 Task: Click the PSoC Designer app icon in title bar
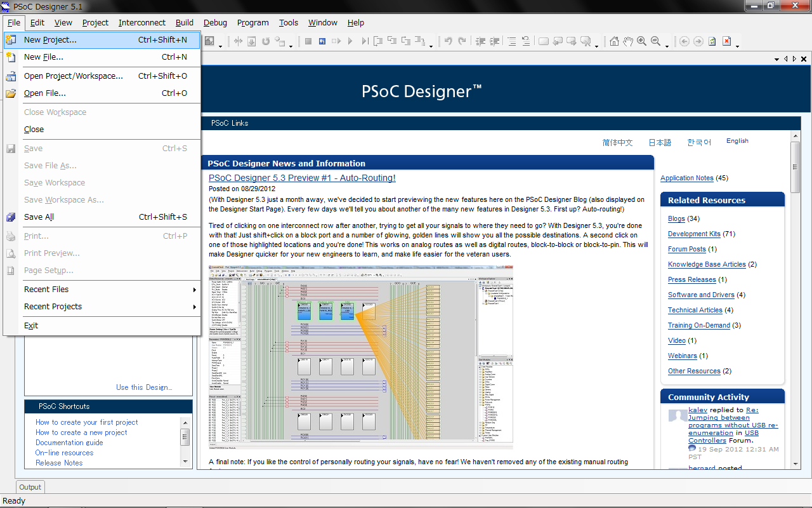click(x=6, y=6)
